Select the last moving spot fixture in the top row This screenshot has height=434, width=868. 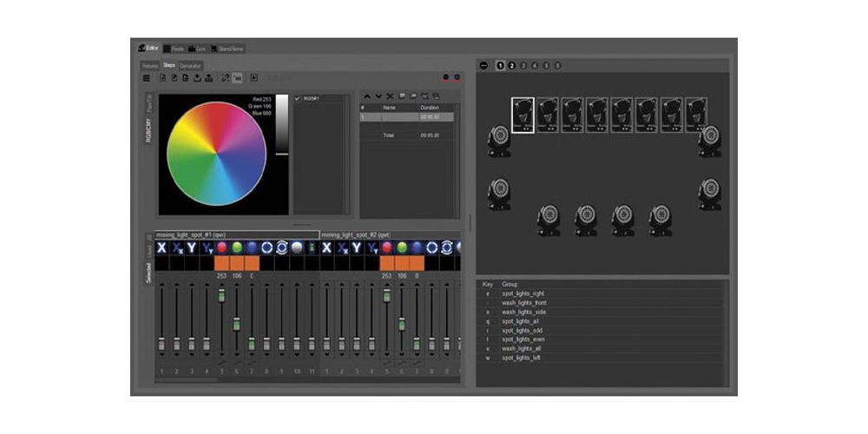pyautogui.click(x=696, y=115)
